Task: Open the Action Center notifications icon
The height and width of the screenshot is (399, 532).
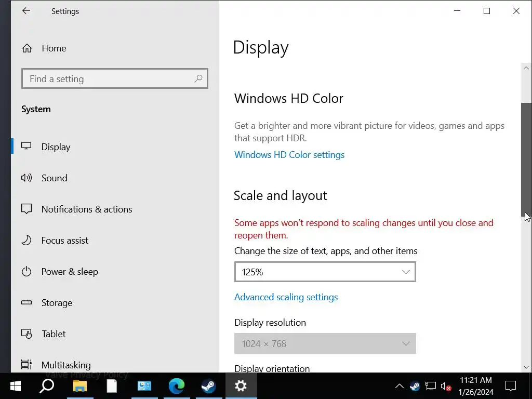Action: coord(511,386)
